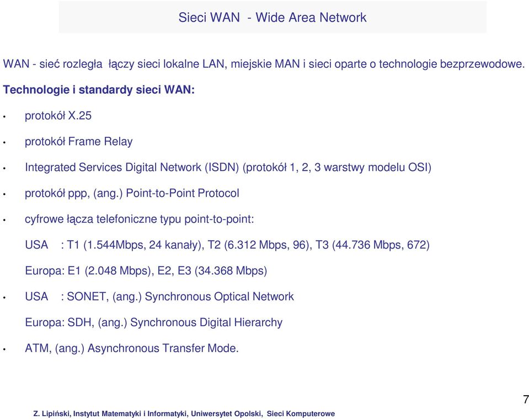
Task: Click the Technologie i standardy sieci WAN heading
Action: point(99,90)
